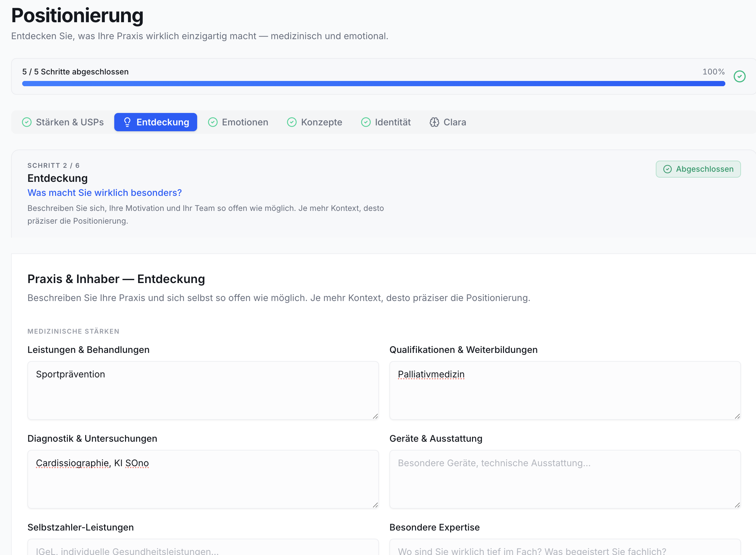Click the checkmark icon on Stärken & USPs
756x555 pixels.
[x=27, y=122]
